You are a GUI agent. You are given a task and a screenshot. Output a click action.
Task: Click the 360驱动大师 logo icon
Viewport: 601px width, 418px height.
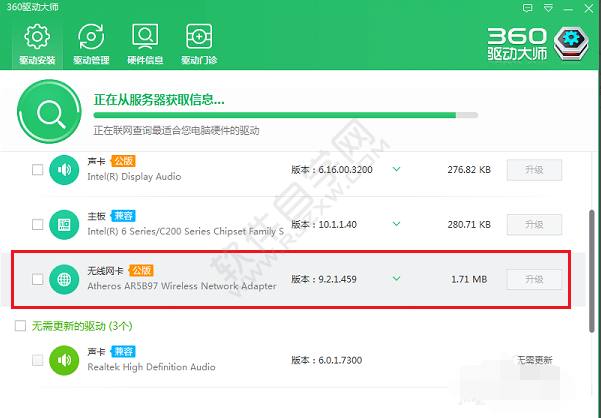tap(571, 43)
